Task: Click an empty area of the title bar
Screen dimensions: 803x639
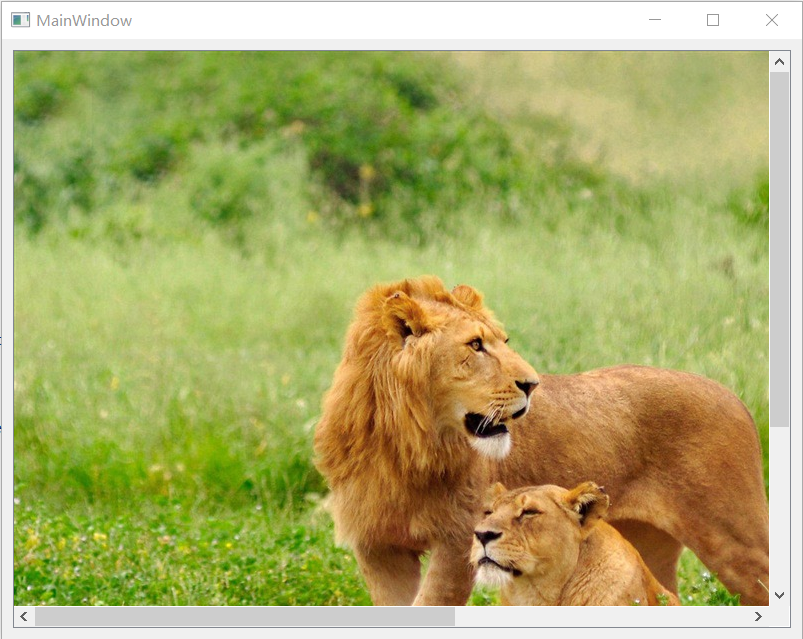Action: click(x=400, y=19)
